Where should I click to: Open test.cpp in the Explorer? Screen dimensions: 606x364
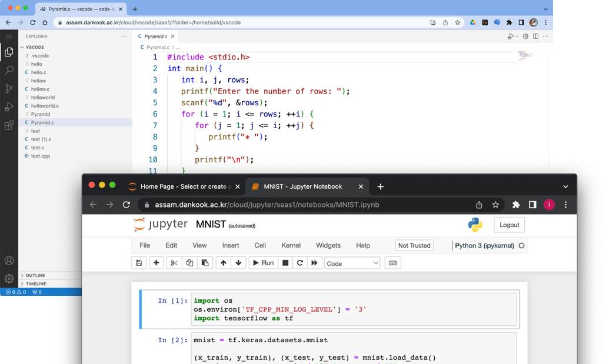coord(41,156)
